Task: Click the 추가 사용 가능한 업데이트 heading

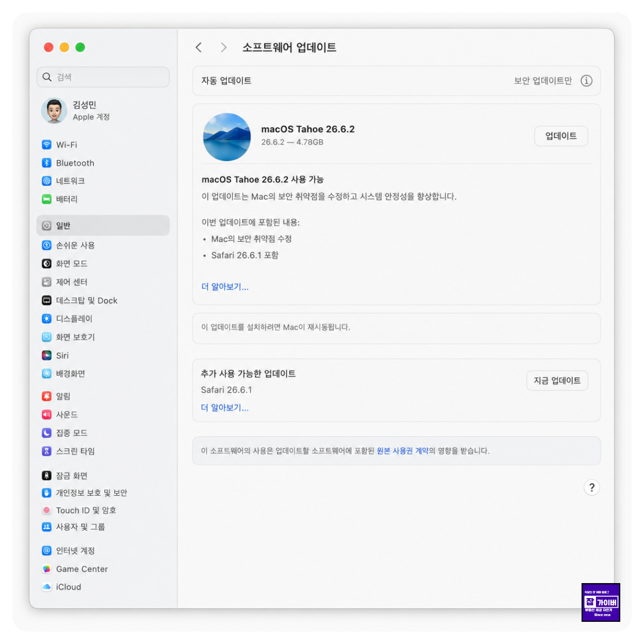Action: click(x=248, y=374)
